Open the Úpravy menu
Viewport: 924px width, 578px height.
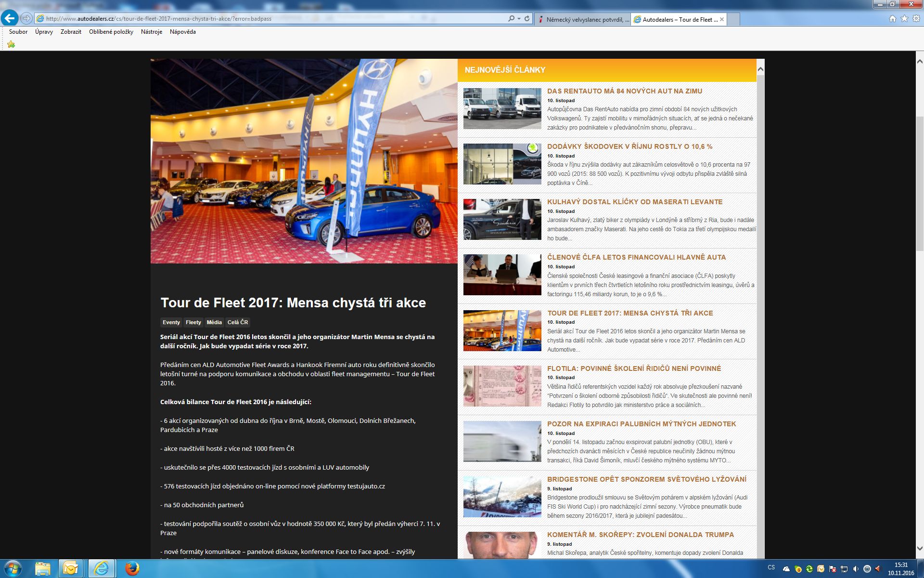44,32
